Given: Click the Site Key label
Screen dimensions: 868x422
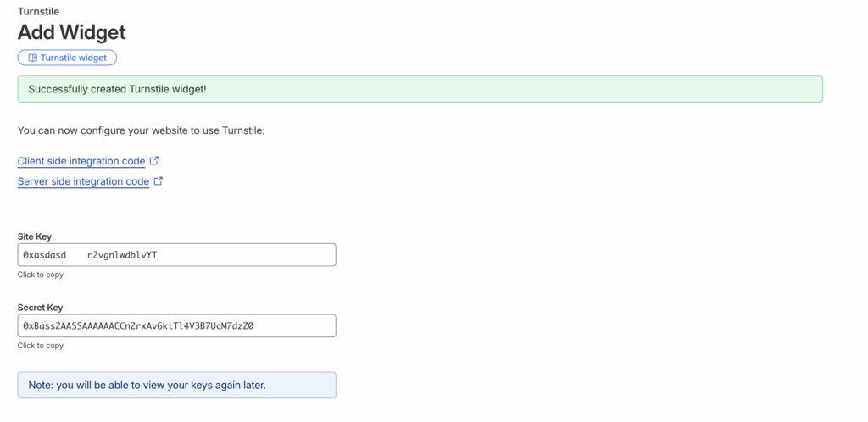Looking at the screenshot, I should (35, 236).
